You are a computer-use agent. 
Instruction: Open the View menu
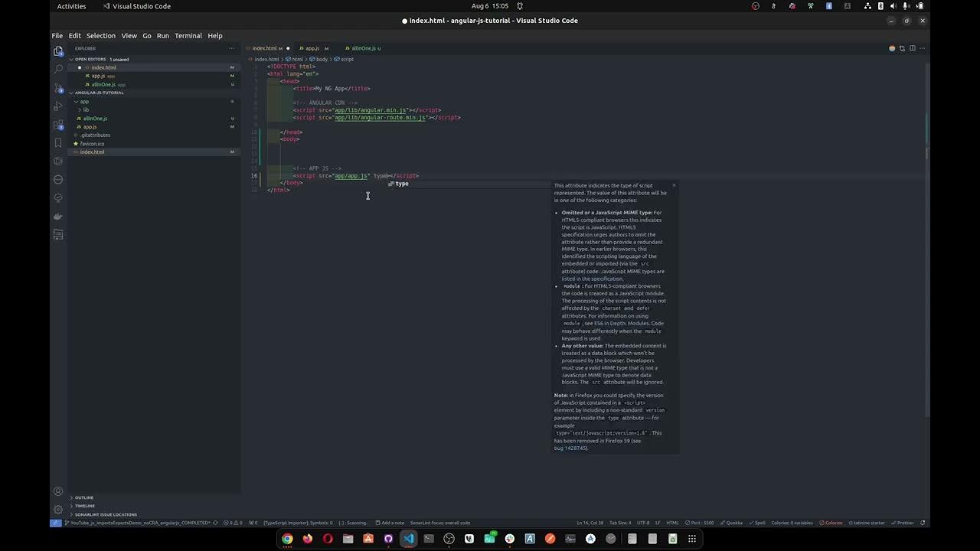[129, 35]
